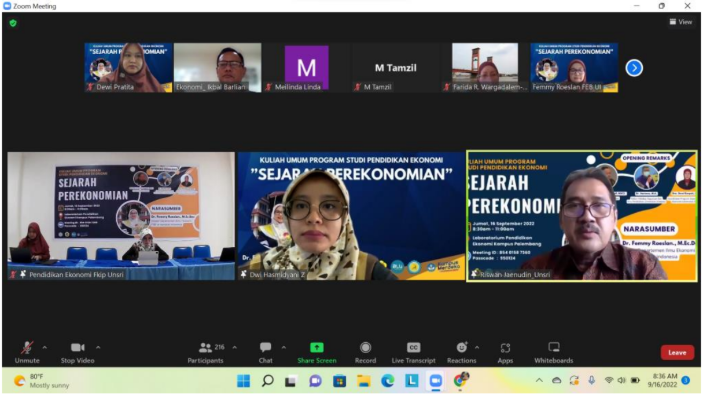Click the red Leave button
The height and width of the screenshot is (399, 702).
point(677,352)
